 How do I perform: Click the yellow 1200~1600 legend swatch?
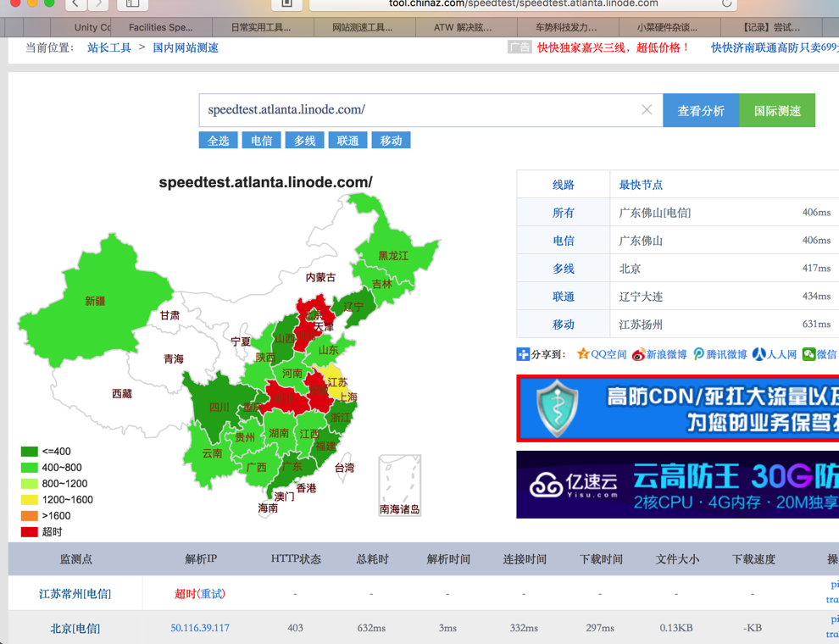coord(30,500)
